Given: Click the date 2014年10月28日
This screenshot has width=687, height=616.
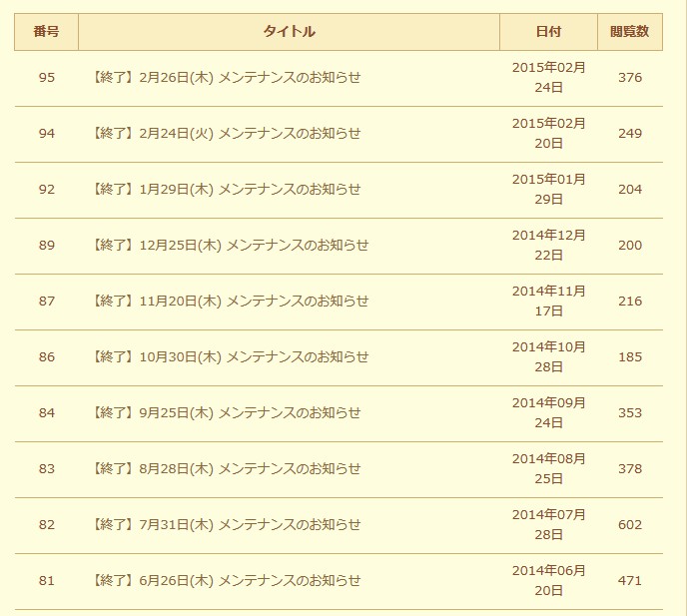Looking at the screenshot, I should pos(548,357).
